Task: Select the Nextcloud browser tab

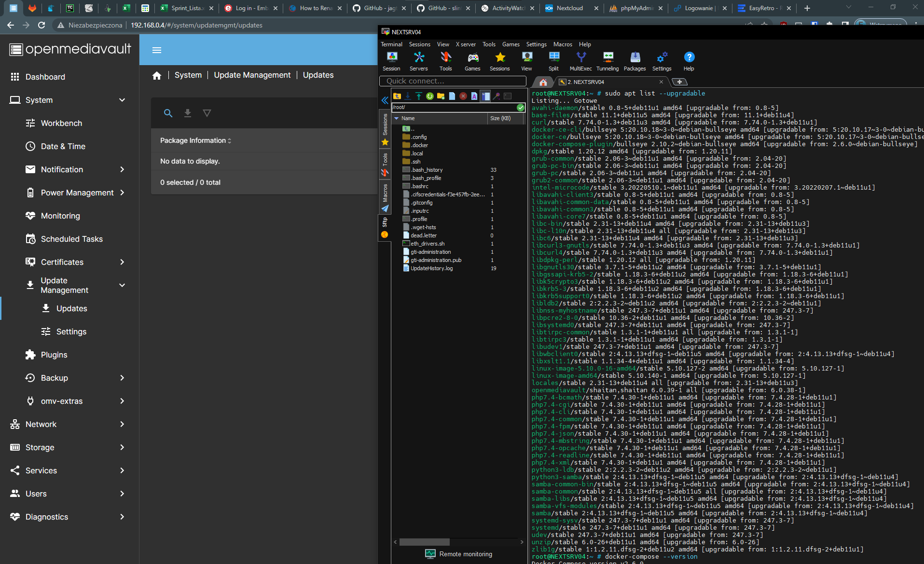Action: (571, 8)
